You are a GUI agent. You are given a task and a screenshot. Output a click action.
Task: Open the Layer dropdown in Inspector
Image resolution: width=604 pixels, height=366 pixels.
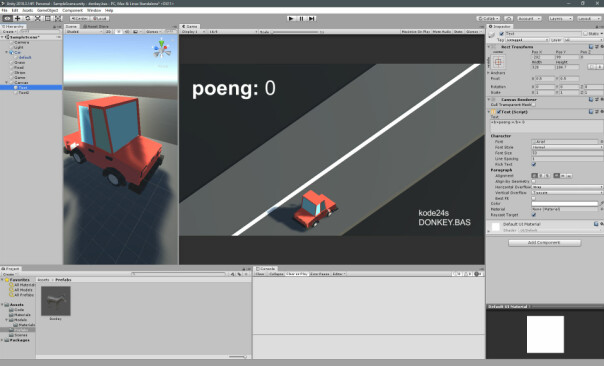pyautogui.click(x=583, y=40)
